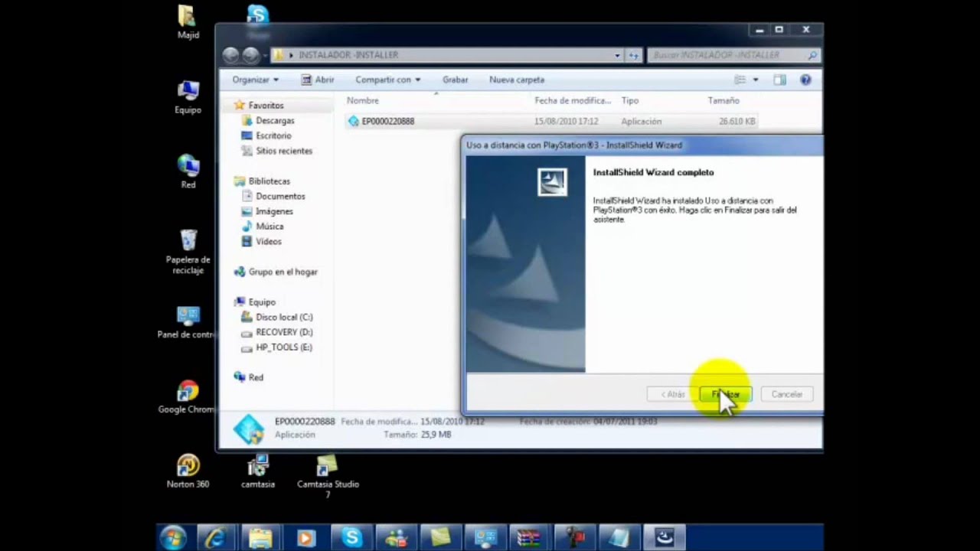This screenshot has height=551, width=980.
Task: Open the Imágenes library
Action: click(x=274, y=212)
